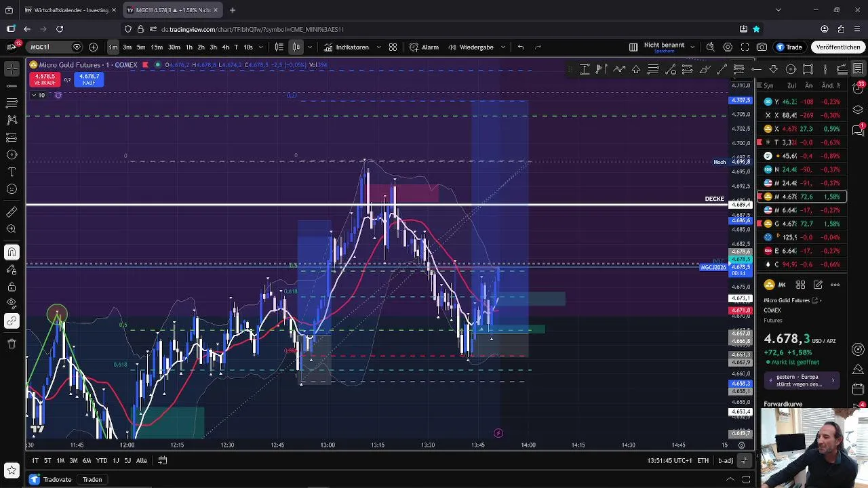Click the redo arrow

pyautogui.click(x=538, y=47)
